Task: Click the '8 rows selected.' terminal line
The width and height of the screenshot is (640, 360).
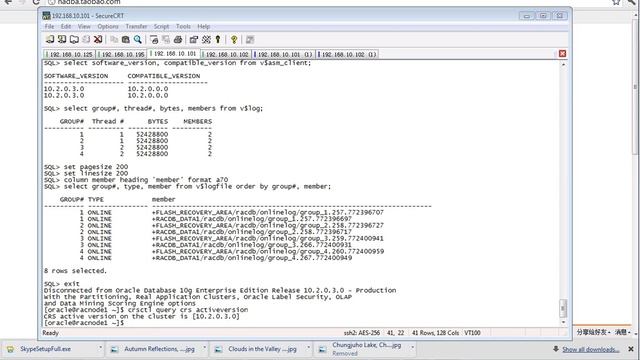Action: click(75, 271)
